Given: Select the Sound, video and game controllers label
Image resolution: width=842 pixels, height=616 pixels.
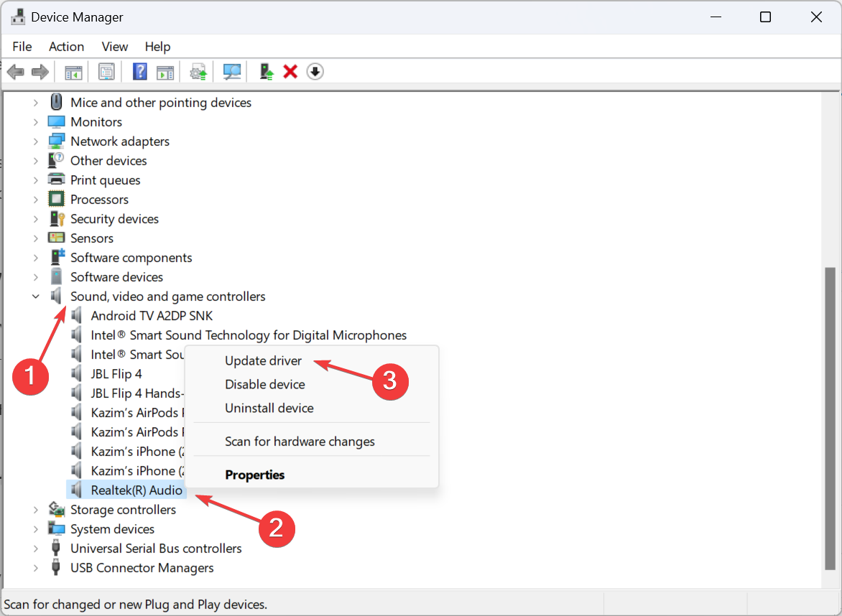Looking at the screenshot, I should pos(168,297).
